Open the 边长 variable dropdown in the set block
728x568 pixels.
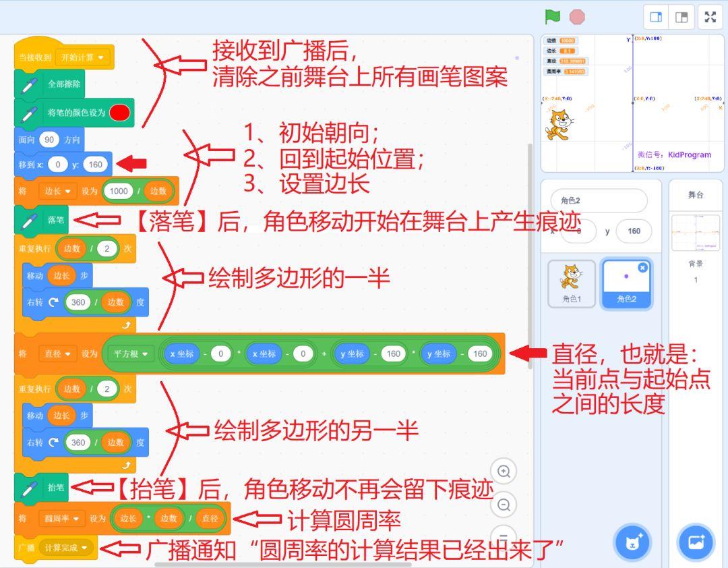click(57, 191)
